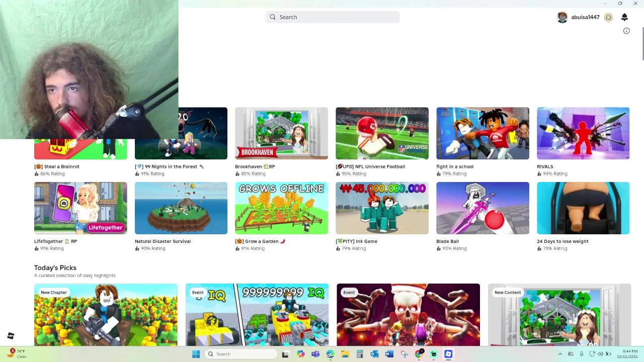This screenshot has width=644, height=362.
Task: Click the battery tray icon
Action: point(609,354)
